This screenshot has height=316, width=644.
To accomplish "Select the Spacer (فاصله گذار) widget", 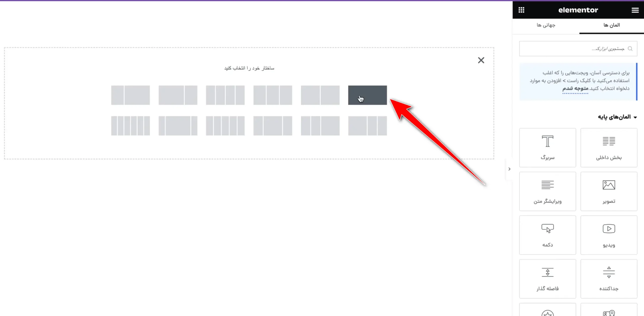I will click(547, 279).
